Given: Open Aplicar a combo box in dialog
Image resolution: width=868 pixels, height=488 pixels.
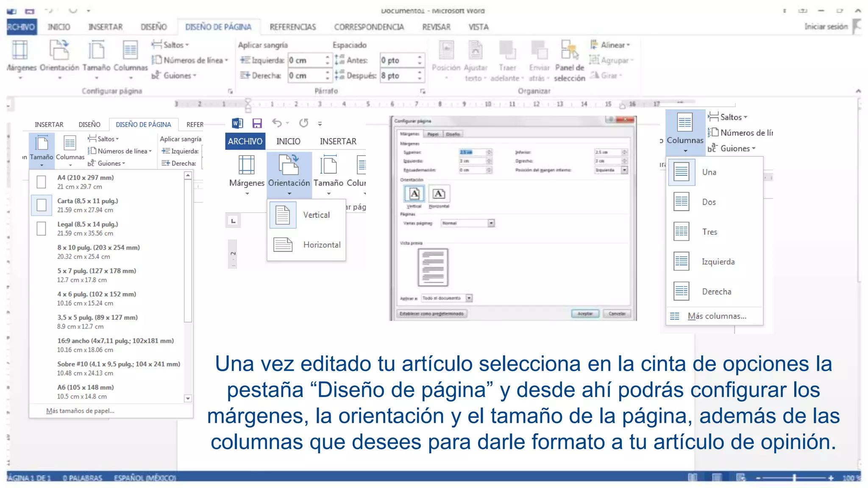Looking at the screenshot, I should tap(447, 298).
